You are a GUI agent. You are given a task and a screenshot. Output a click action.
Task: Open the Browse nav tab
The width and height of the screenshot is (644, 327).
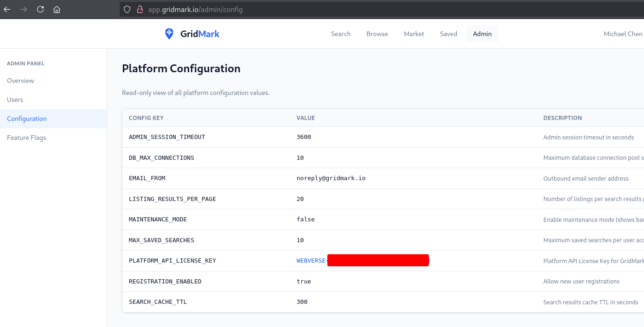377,34
